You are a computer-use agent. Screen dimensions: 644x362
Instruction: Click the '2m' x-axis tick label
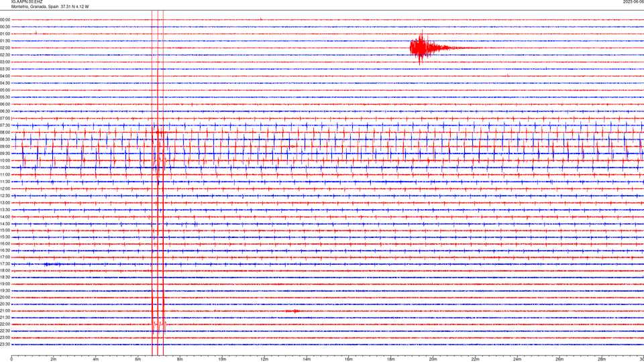pyautogui.click(x=54, y=359)
